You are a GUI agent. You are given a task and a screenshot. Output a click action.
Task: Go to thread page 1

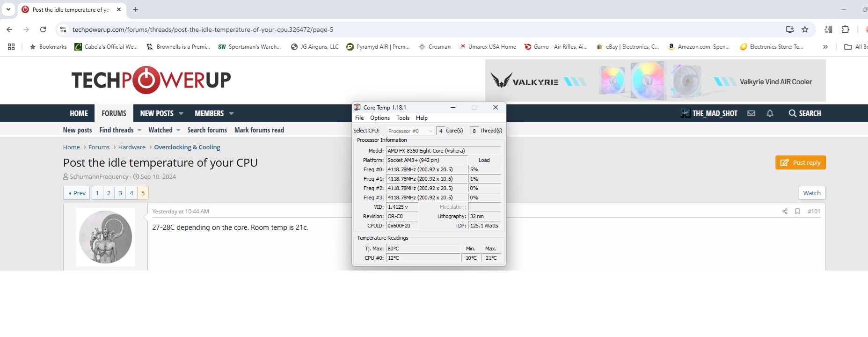(x=97, y=193)
